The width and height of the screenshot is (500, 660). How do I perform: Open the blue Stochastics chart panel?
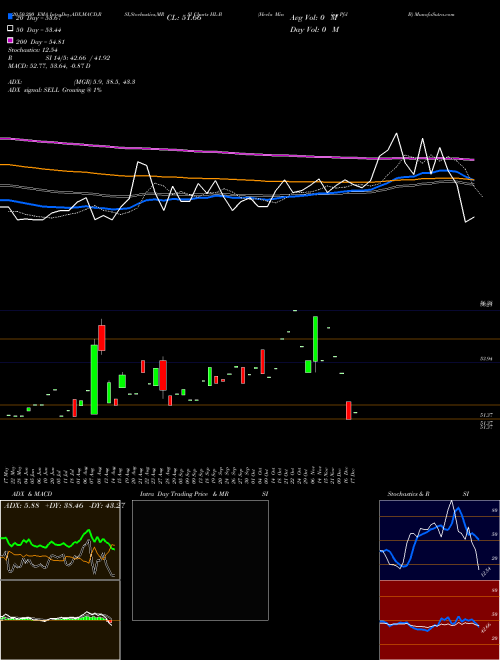pyautogui.click(x=439, y=540)
